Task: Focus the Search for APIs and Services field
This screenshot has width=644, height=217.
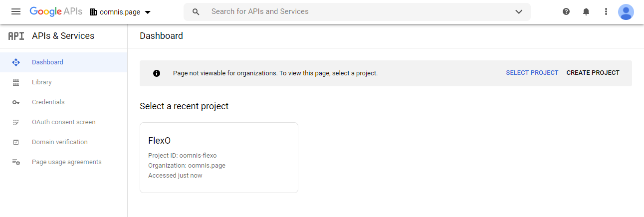Action: point(357,11)
